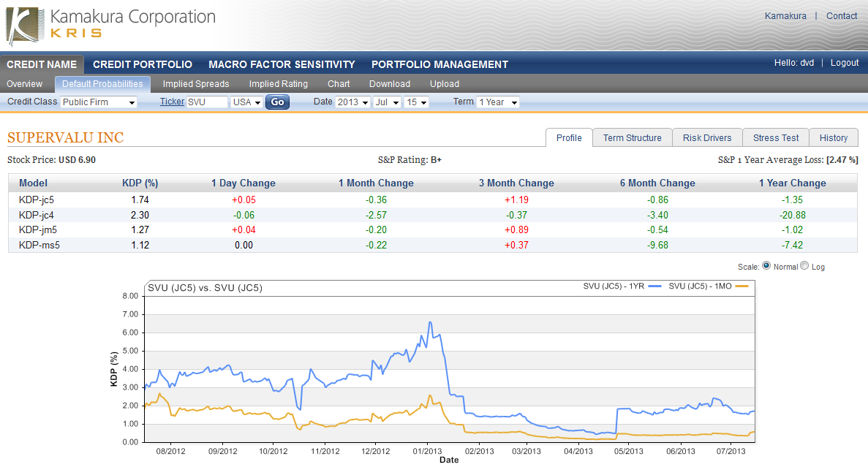Open the Download submenu item
The width and height of the screenshot is (868, 467).
point(390,83)
